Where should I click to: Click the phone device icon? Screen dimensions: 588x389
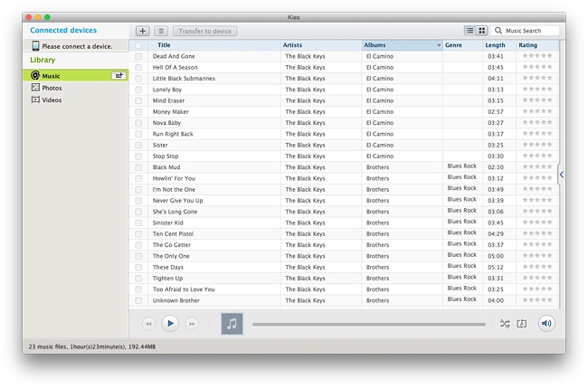click(x=35, y=46)
